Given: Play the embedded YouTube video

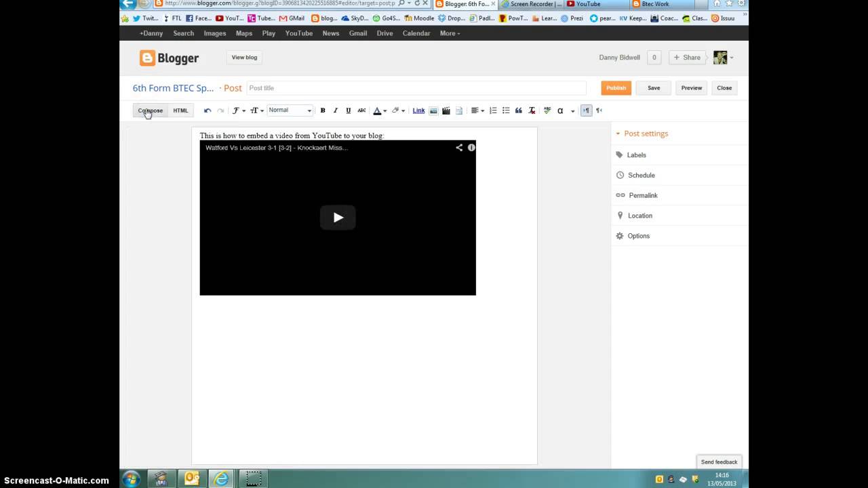Looking at the screenshot, I should (338, 218).
